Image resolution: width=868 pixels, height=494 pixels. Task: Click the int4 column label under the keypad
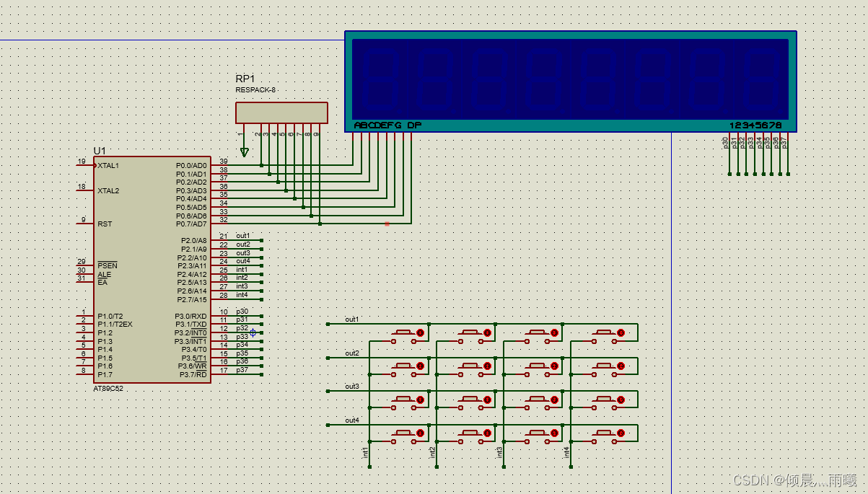pos(567,452)
